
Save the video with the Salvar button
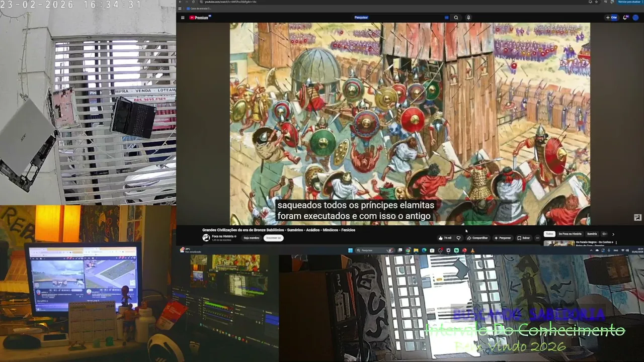click(524, 238)
